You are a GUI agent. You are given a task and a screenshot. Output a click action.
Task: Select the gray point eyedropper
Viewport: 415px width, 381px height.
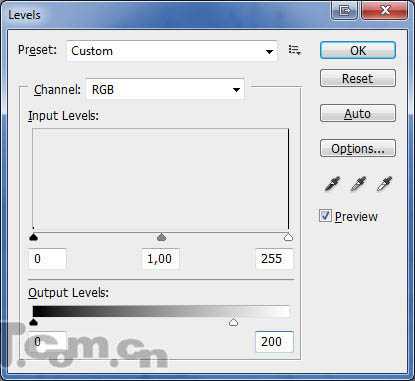[x=358, y=184]
